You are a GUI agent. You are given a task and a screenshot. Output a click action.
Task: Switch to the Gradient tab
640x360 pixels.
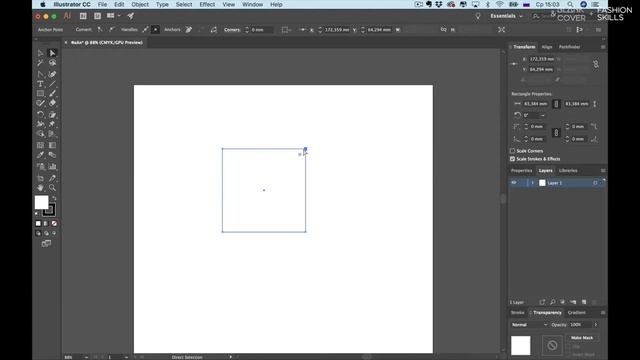click(x=577, y=313)
